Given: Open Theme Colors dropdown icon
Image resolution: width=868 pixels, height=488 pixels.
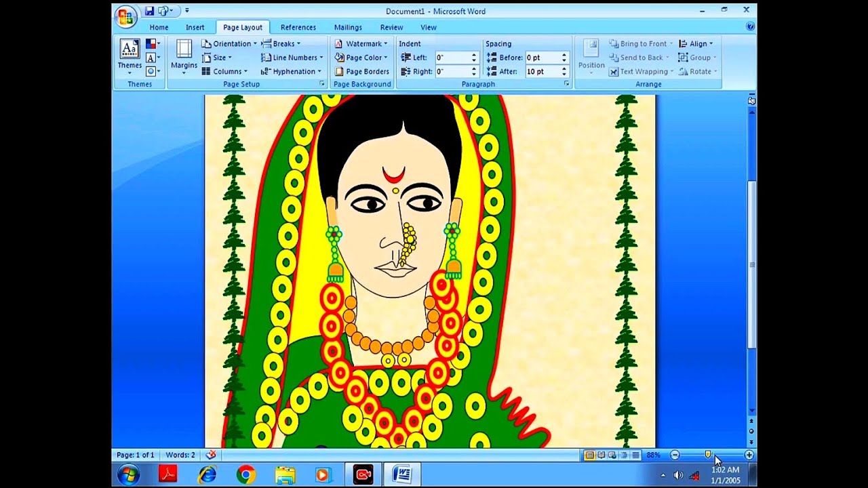Looking at the screenshot, I should (x=153, y=44).
